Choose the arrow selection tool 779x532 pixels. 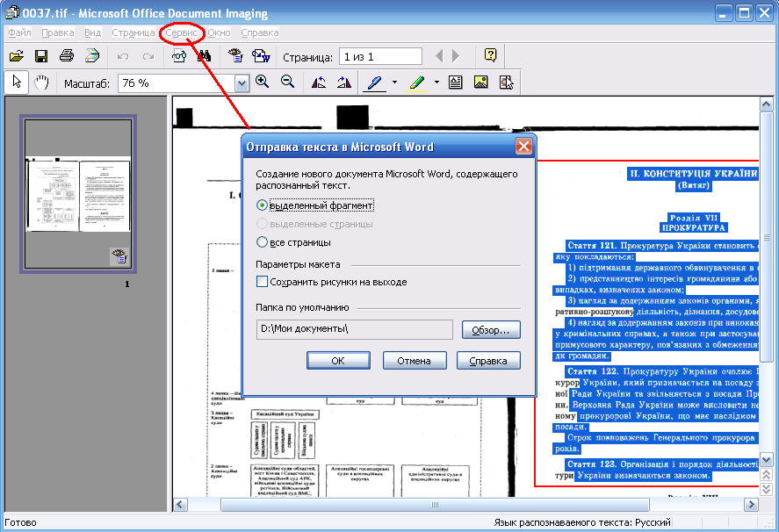[17, 82]
